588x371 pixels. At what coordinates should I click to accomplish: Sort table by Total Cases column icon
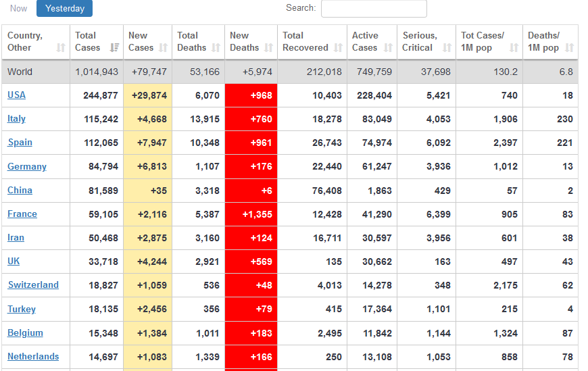pyautogui.click(x=114, y=48)
